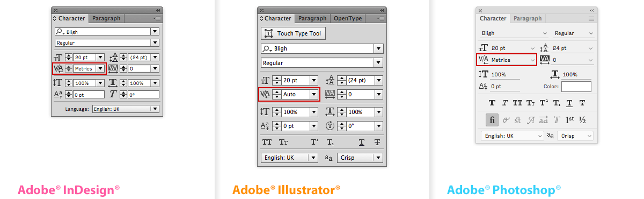Toggle Superscript in Photoshop panel

544,103
